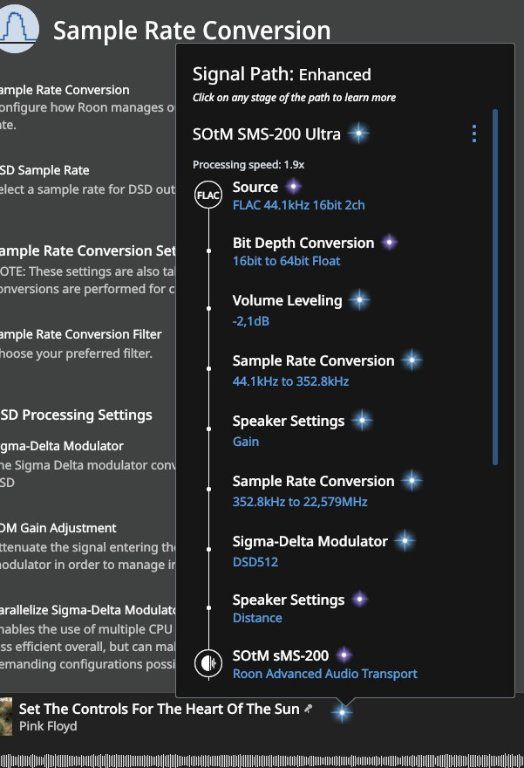Screen dimensions: 524x768
Task: Click the speaker output icon for SOtM sMS-200
Action: pyautogui.click(x=208, y=663)
